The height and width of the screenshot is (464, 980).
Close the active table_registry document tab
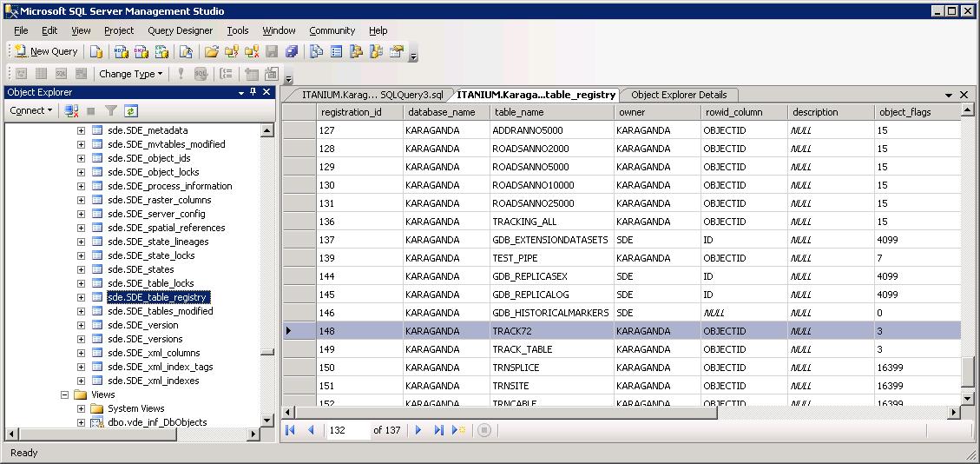[x=964, y=95]
